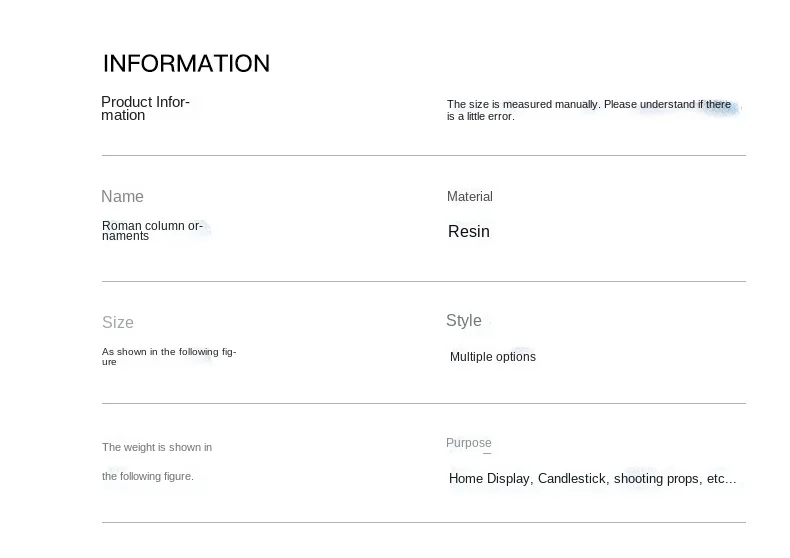Select the Multiple options value
Viewport: 790px width, 558px height.
[493, 357]
